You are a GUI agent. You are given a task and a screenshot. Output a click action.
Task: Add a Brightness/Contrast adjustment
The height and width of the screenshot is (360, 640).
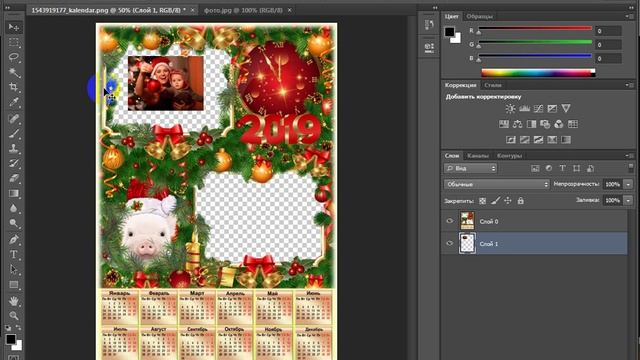(x=510, y=109)
